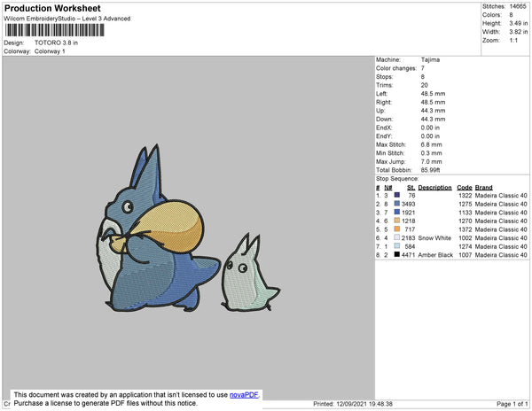Screen dimensions: 532x411
Task: Click the Min Stitch value '0.3 mm'
Action: click(x=431, y=153)
